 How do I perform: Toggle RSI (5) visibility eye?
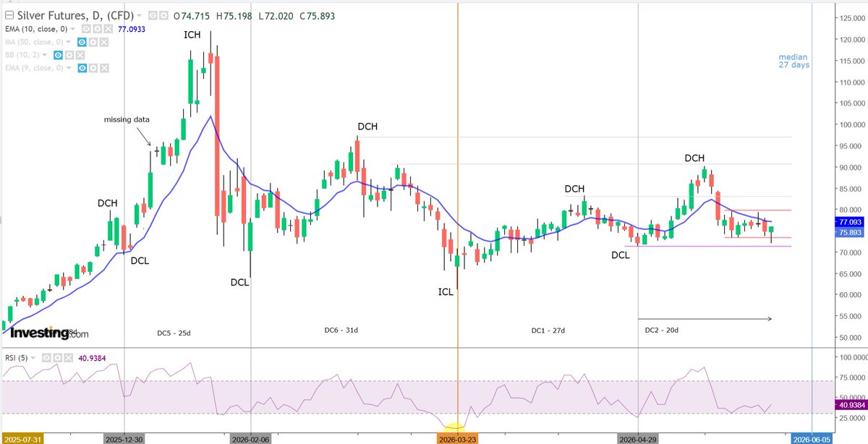pos(46,358)
